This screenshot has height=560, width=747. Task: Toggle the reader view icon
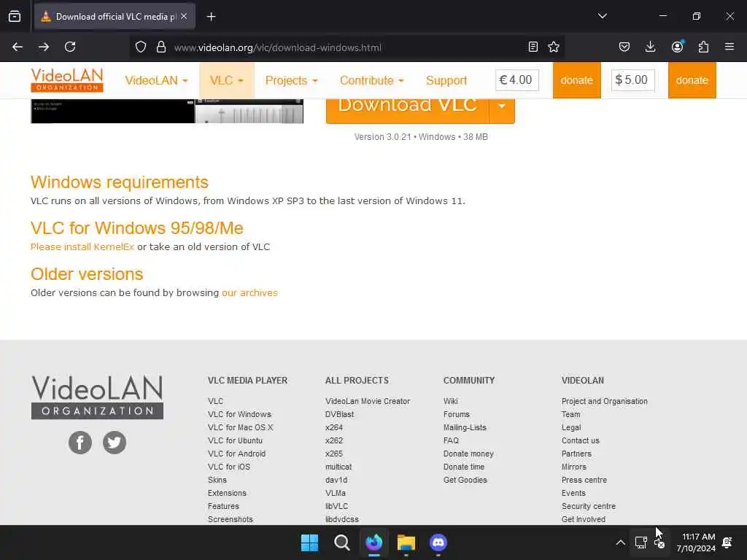[x=533, y=47]
